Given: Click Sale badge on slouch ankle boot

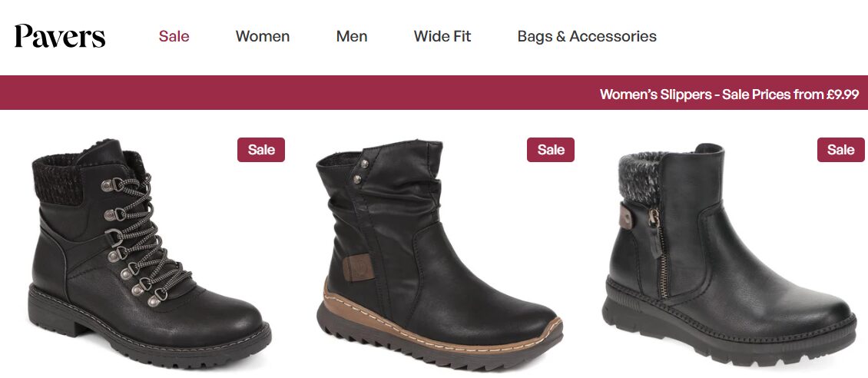Looking at the screenshot, I should coord(551,150).
